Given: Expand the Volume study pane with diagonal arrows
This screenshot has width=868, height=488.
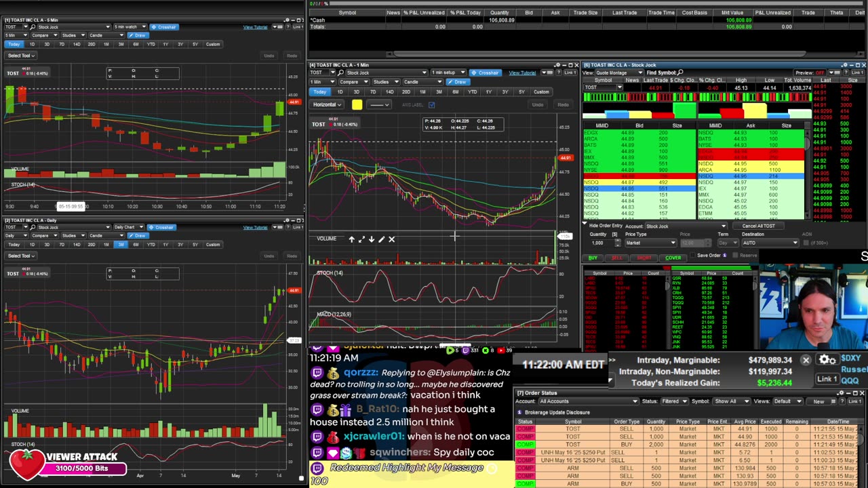Looking at the screenshot, I should click(x=361, y=239).
